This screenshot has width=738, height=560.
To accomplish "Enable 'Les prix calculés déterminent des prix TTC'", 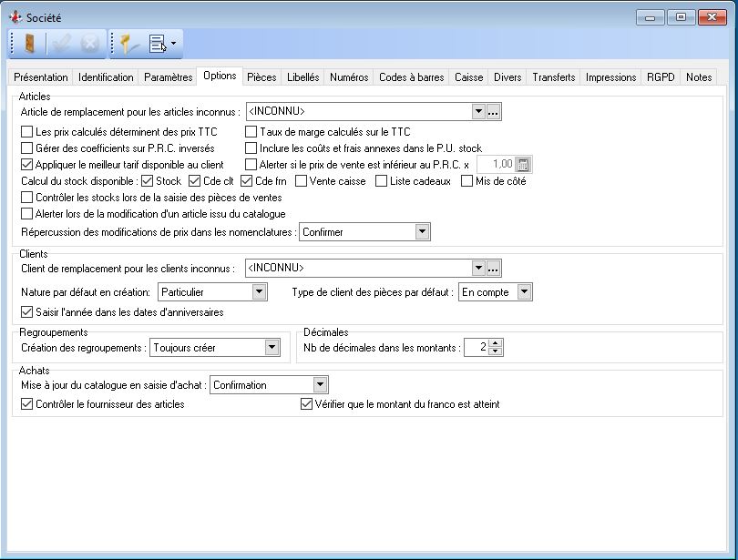I will [x=26, y=132].
